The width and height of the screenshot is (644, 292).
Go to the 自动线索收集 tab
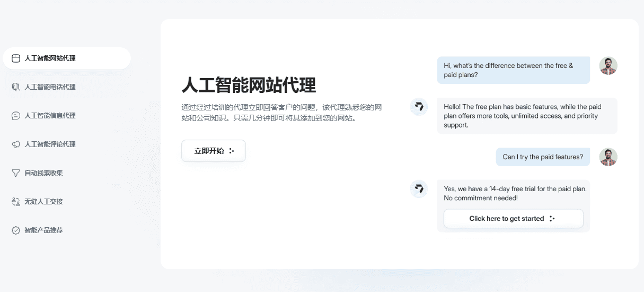(x=67, y=173)
